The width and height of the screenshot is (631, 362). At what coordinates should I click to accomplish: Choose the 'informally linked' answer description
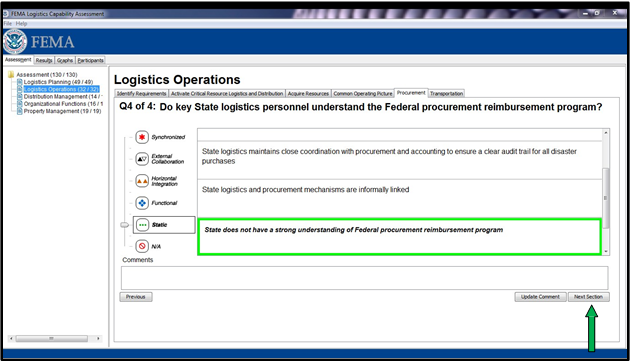(x=400, y=198)
